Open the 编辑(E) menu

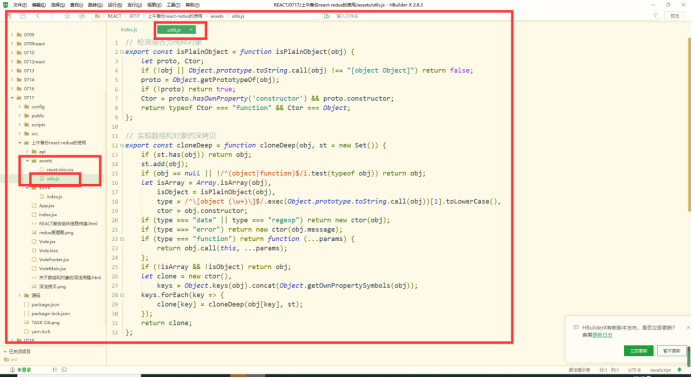(x=39, y=5)
